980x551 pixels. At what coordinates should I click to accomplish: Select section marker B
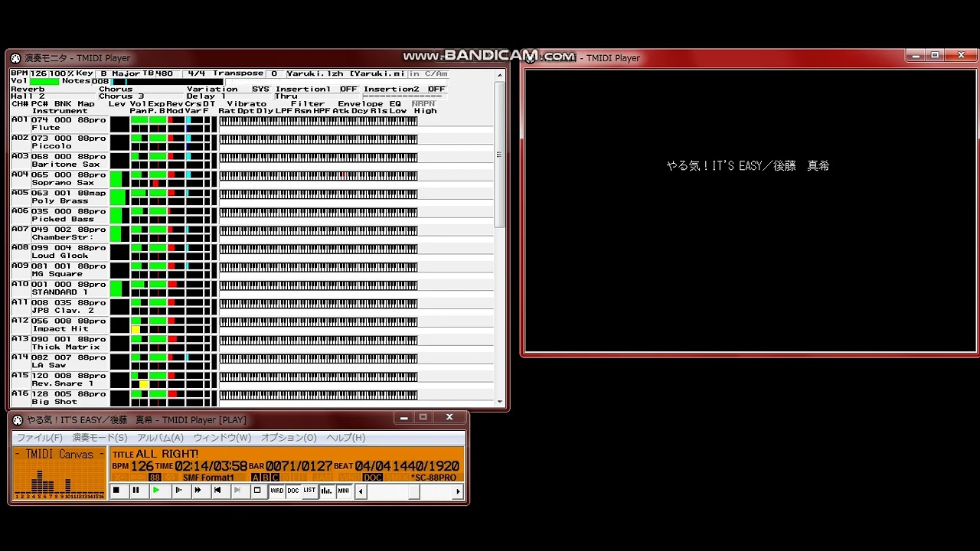[266, 478]
